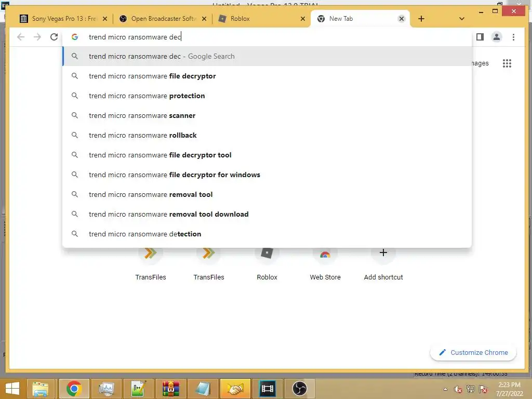Pick suggestion 'removal tool download'

coord(267,214)
